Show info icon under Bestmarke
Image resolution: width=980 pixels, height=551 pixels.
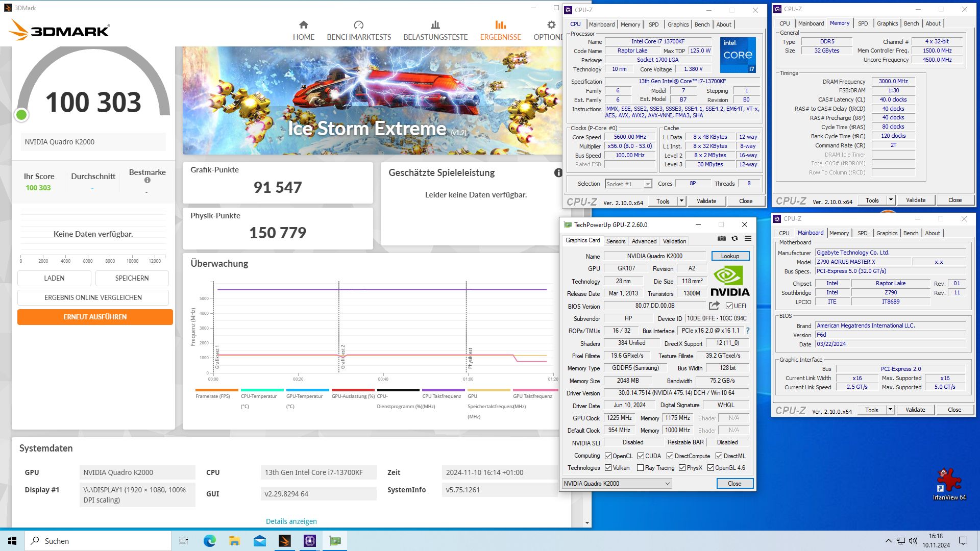tap(147, 180)
